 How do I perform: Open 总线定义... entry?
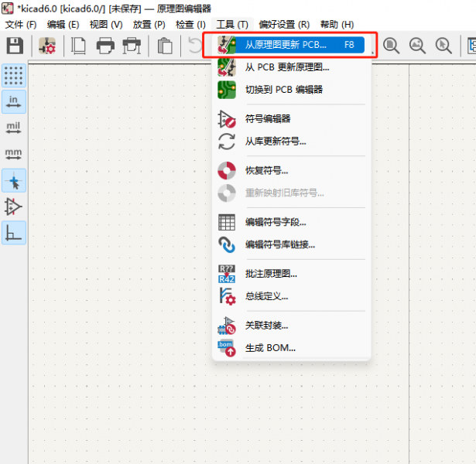pos(292,296)
